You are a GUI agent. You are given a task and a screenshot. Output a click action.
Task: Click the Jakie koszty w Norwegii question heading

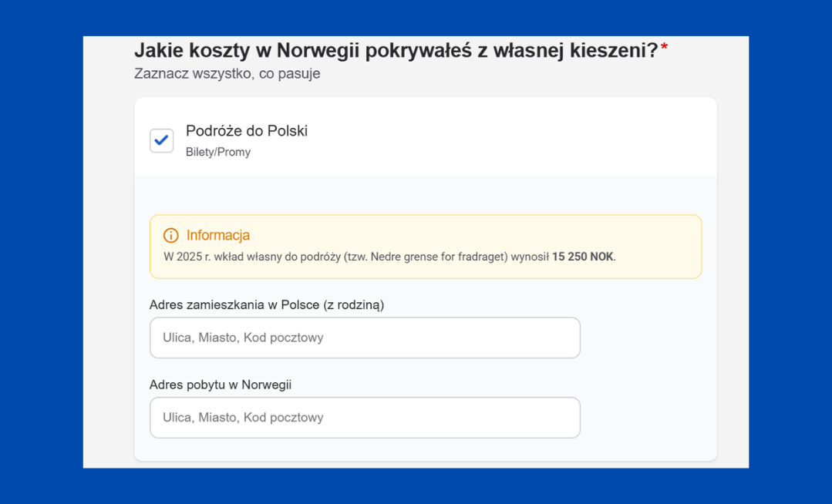[x=396, y=51]
